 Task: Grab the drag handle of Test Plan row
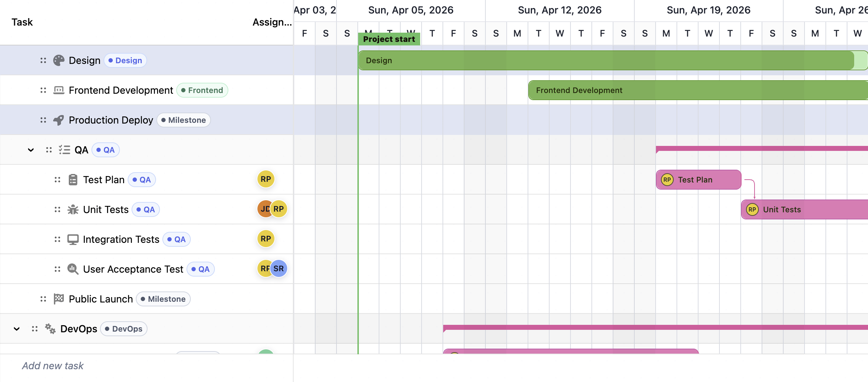57,180
